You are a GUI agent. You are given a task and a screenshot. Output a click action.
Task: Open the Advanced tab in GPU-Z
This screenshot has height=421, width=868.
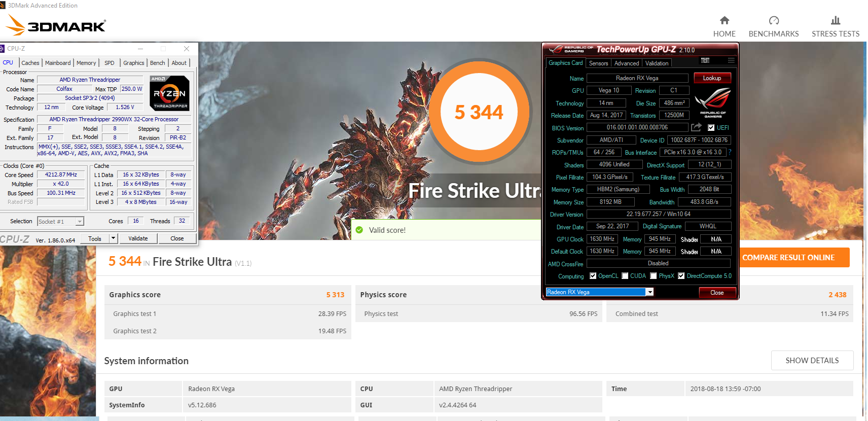click(x=627, y=63)
